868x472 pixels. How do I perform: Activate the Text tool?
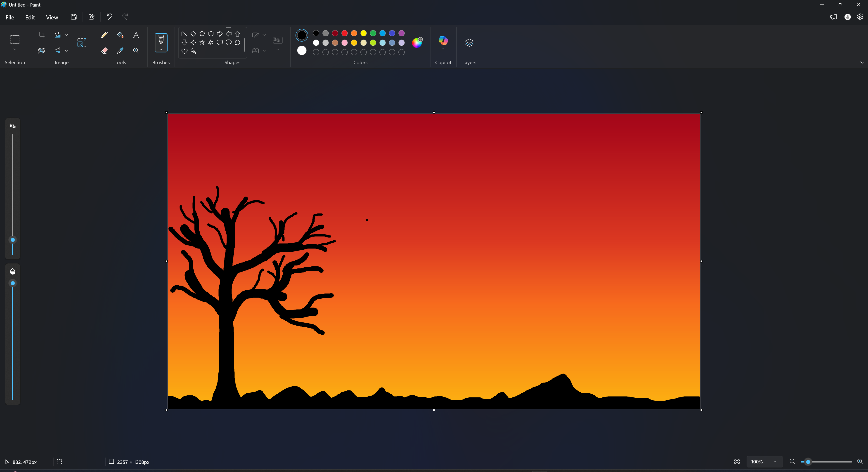click(136, 35)
